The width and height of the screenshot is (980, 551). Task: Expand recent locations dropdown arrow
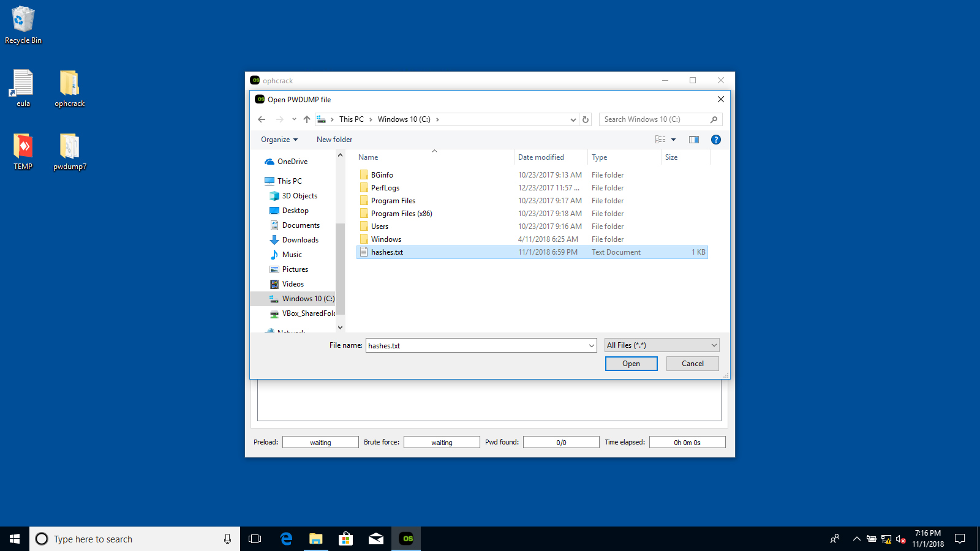(x=294, y=119)
